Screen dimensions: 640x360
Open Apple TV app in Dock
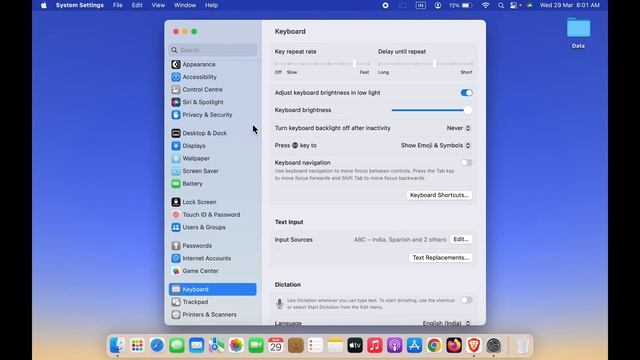click(x=355, y=346)
